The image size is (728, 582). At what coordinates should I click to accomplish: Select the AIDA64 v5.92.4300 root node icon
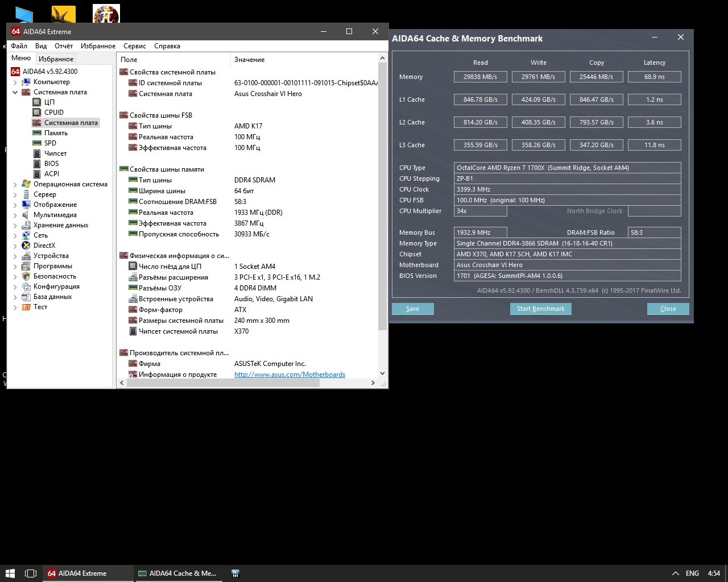(15, 72)
